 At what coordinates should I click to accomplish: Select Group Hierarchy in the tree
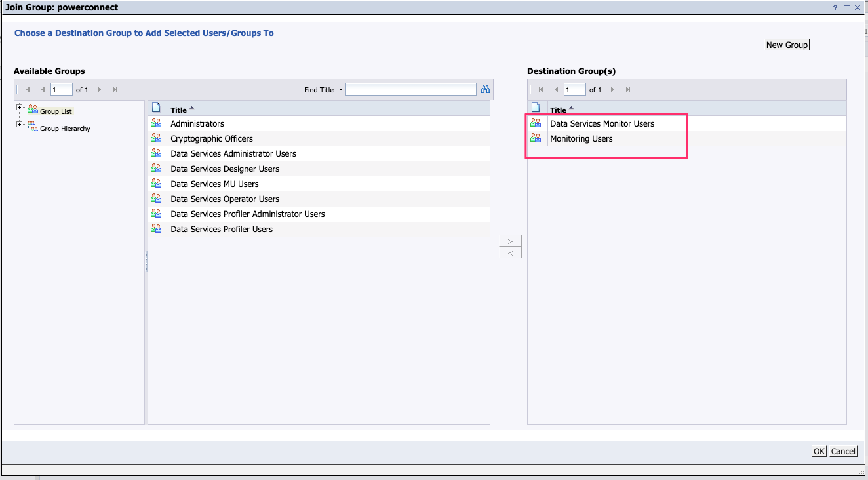tap(65, 129)
